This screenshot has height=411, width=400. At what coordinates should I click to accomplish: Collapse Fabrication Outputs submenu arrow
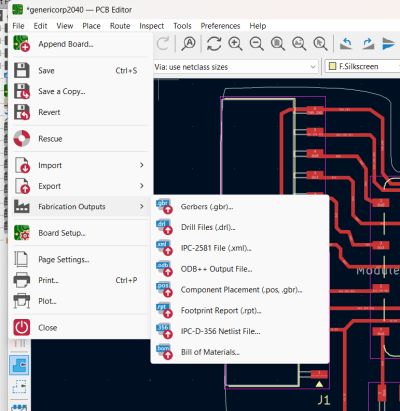[x=142, y=206]
